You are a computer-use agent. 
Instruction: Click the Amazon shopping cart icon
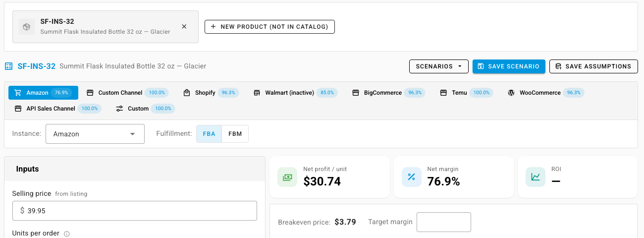[18, 93]
